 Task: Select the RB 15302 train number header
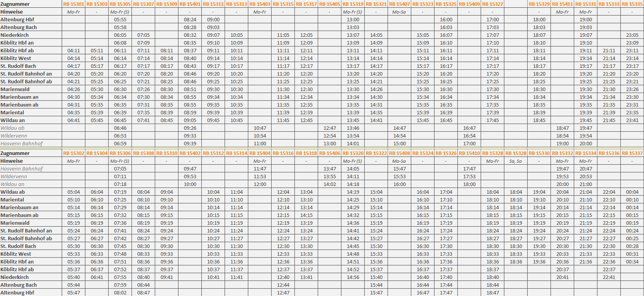pyautogui.click(x=74, y=153)
